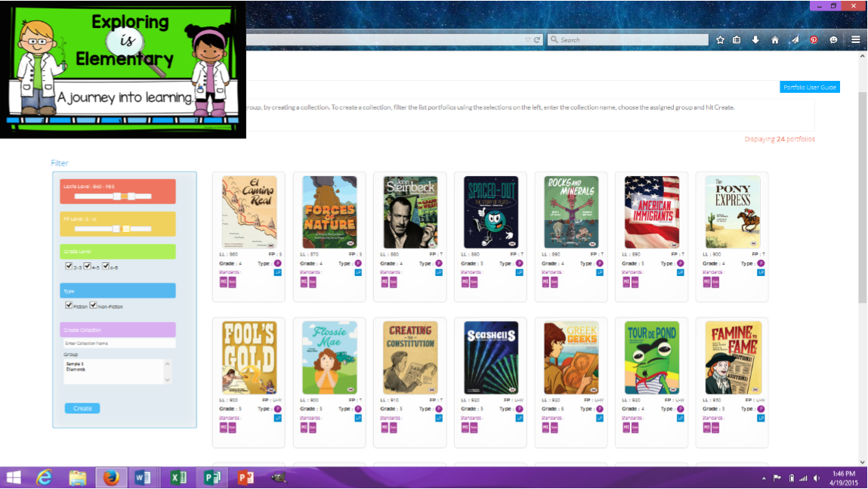Open the Rocks and Minerals book cover
868x489 pixels.
571,212
